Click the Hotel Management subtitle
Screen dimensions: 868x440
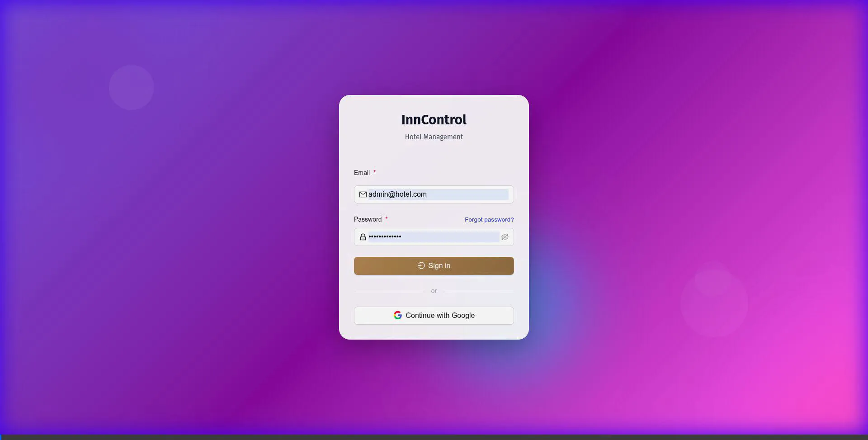434,137
